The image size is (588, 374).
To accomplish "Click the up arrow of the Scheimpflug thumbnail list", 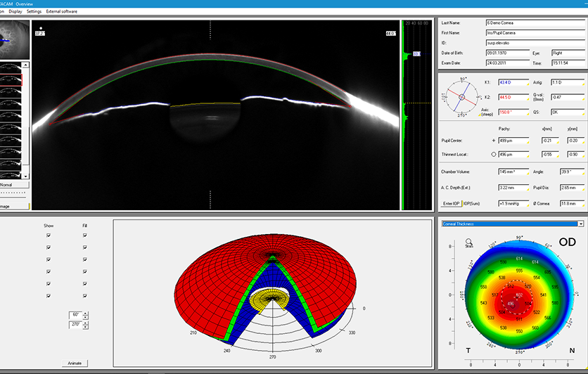I will coord(25,65).
